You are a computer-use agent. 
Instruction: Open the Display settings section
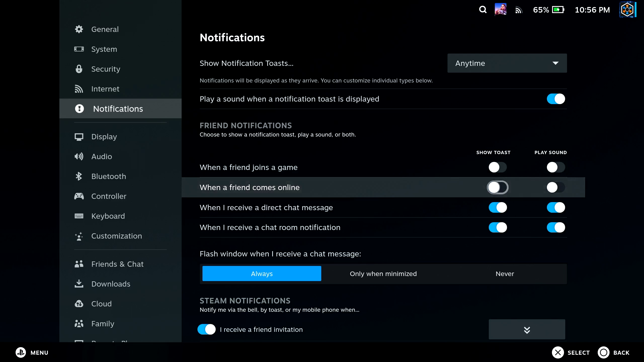(104, 137)
